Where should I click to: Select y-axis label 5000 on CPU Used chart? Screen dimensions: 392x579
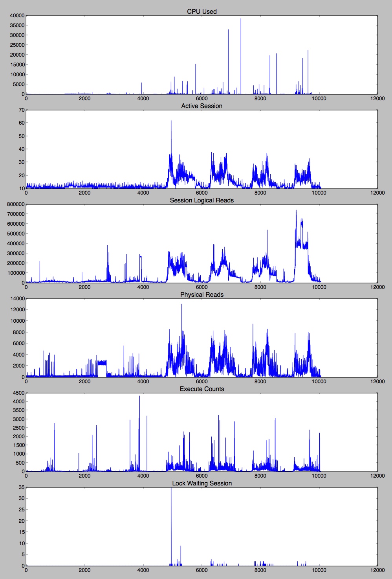click(x=18, y=84)
